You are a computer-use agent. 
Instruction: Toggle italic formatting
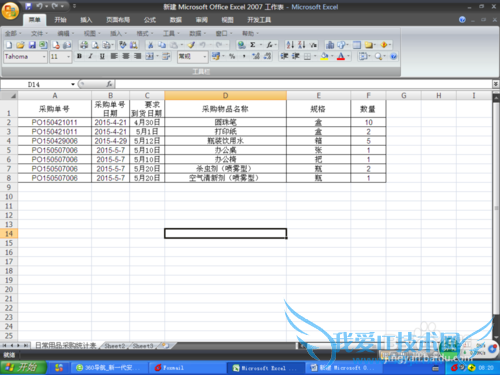pos(91,56)
